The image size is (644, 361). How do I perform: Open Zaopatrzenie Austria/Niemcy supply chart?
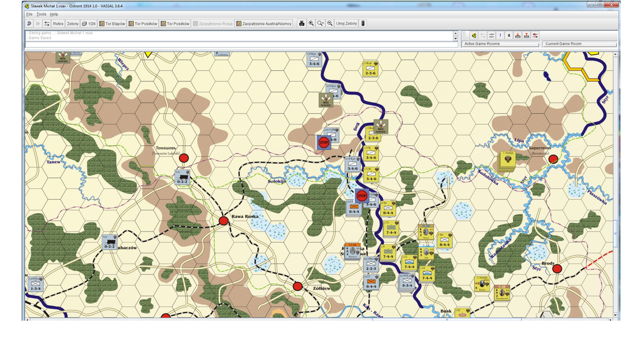point(264,24)
